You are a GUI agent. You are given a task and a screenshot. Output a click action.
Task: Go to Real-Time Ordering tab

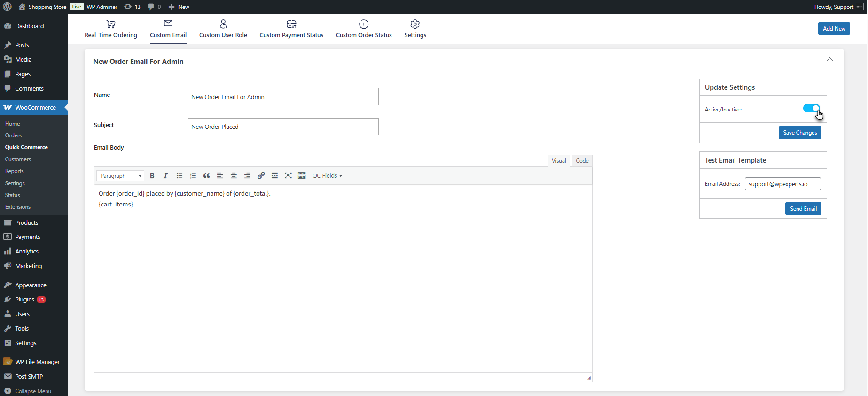pos(111,29)
